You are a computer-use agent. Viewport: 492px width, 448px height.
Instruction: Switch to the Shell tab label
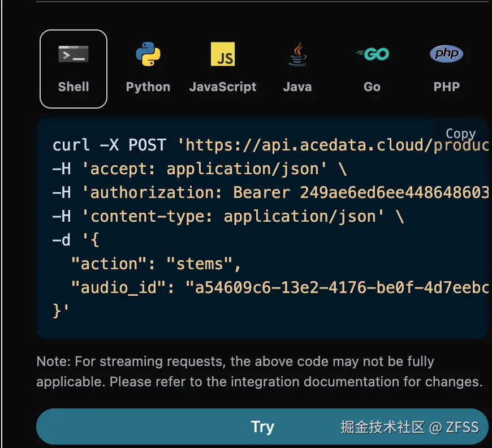pyautogui.click(x=74, y=87)
